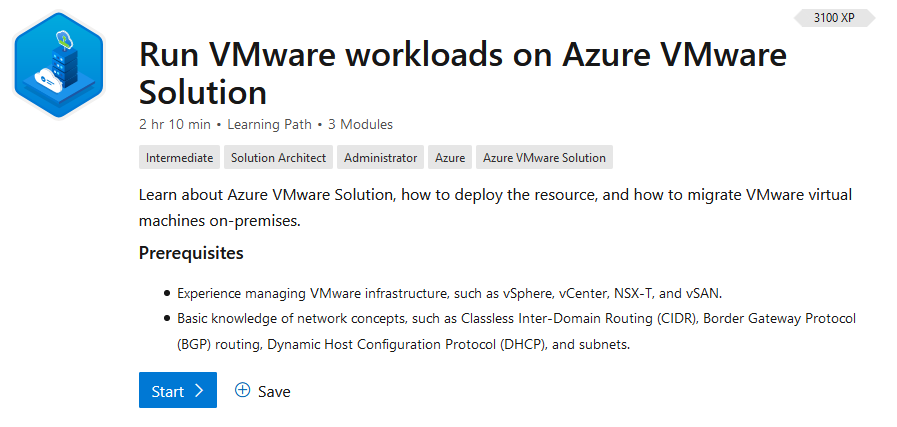Select the Intermediate level tag
This screenshot has height=427, width=897.
pyautogui.click(x=179, y=157)
